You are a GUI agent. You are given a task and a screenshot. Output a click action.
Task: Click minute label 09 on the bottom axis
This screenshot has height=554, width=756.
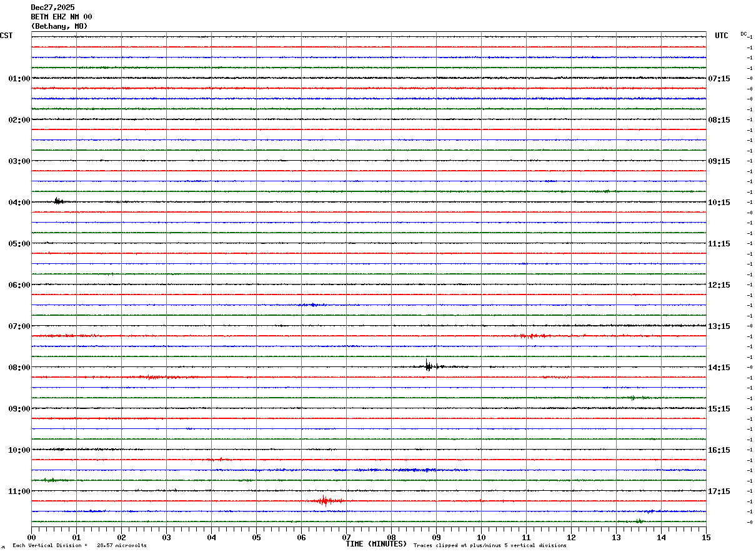point(437,537)
